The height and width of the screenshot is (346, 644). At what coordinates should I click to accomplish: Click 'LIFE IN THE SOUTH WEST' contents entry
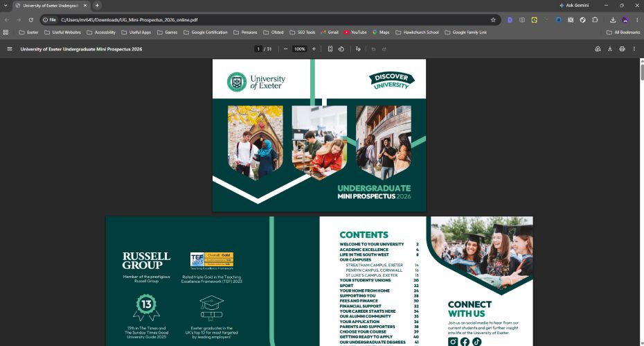point(364,254)
